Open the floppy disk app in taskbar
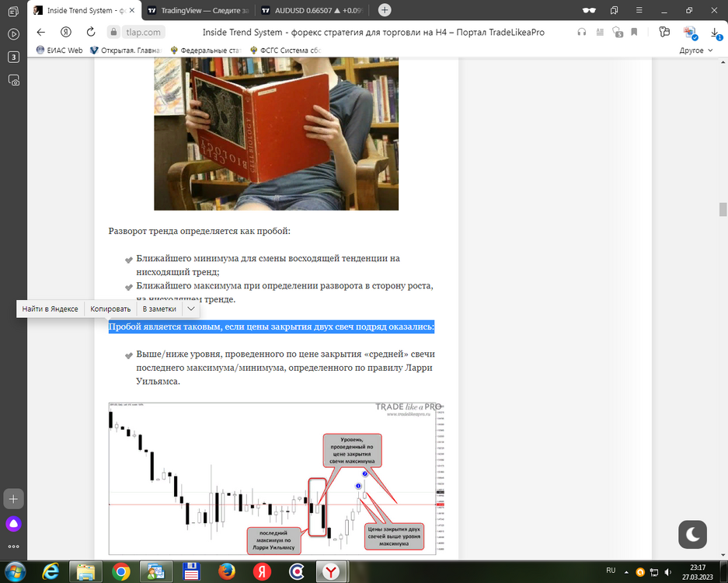This screenshot has height=583, width=728. pos(191,571)
